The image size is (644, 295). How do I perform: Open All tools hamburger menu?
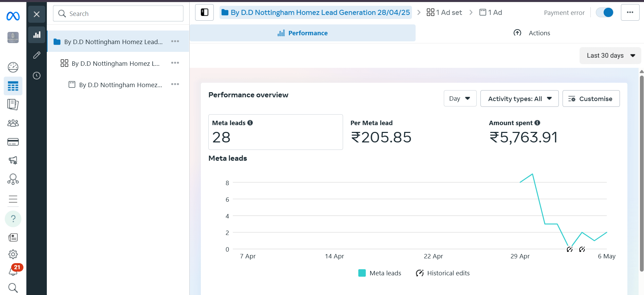(13, 199)
